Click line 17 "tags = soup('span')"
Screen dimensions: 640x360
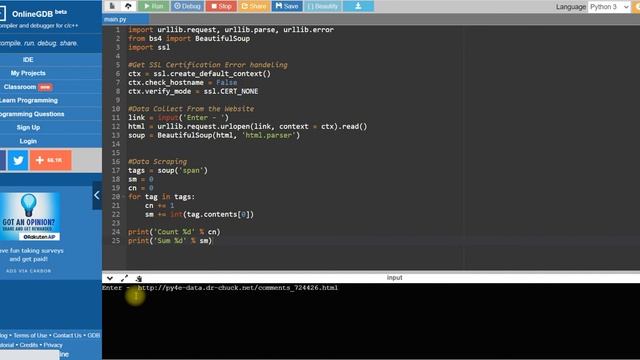coord(168,171)
